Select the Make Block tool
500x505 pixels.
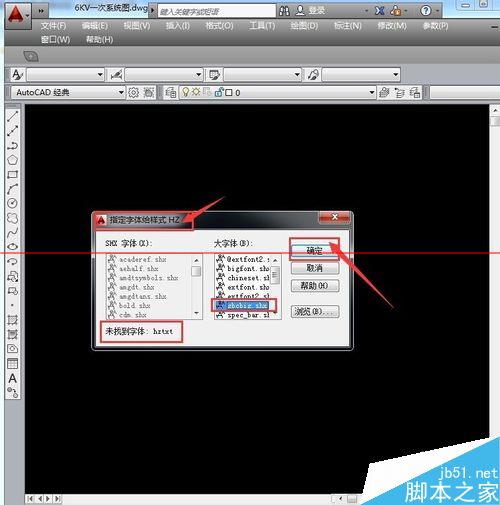(12, 291)
